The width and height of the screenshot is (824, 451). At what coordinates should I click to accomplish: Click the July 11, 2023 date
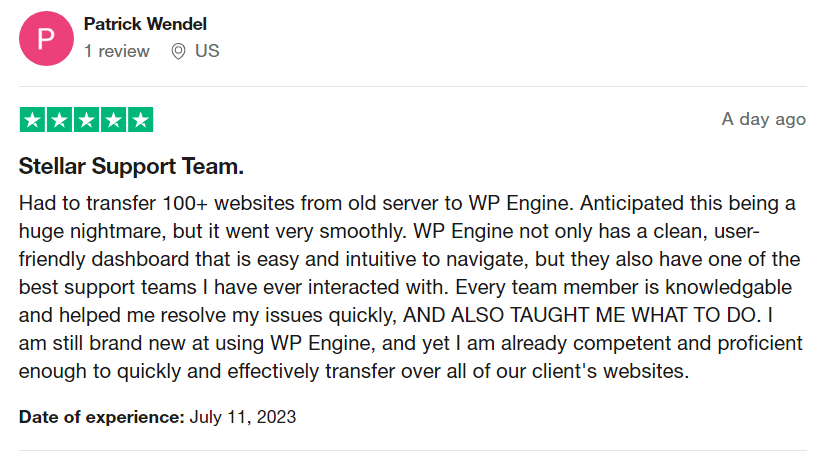pyautogui.click(x=243, y=416)
